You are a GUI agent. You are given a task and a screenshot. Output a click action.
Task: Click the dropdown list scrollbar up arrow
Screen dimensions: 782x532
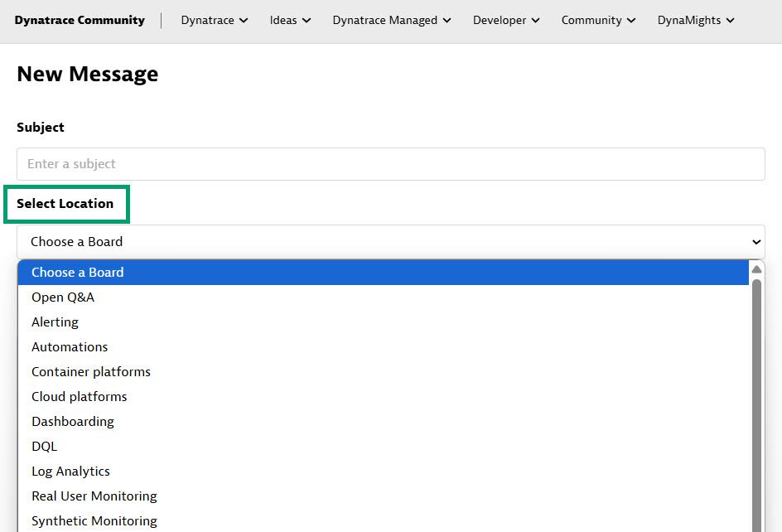(x=756, y=269)
